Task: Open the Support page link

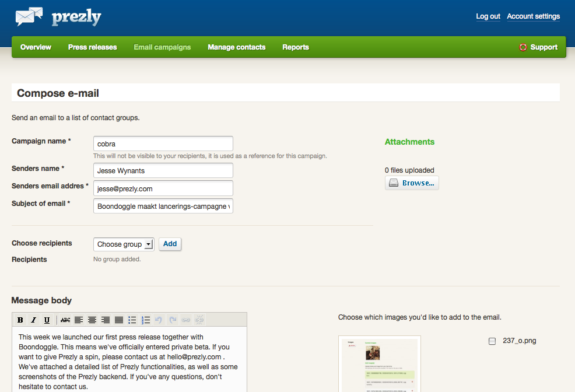Action: tap(544, 47)
